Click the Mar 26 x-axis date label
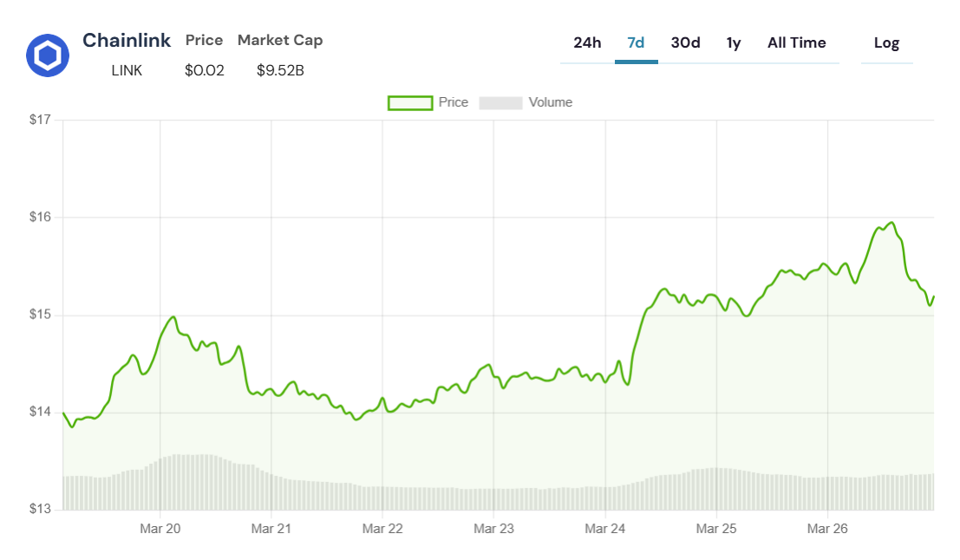Screen dimensions: 960x560 click(828, 529)
